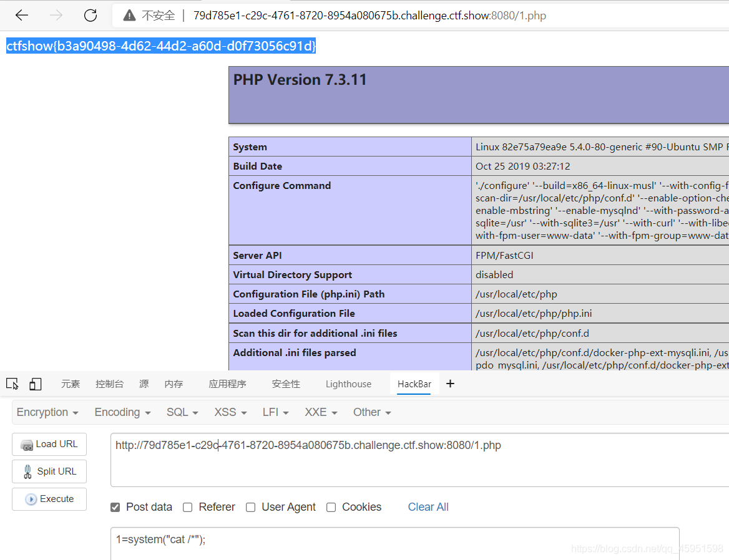The height and width of the screenshot is (560, 729).
Task: Enable the Cookies checkbox
Action: pos(331,507)
